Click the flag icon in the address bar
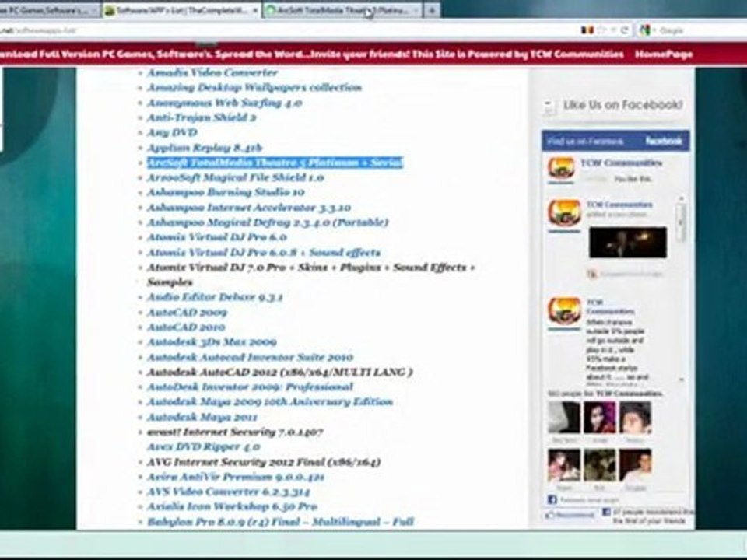The width and height of the screenshot is (747, 560). (x=587, y=30)
